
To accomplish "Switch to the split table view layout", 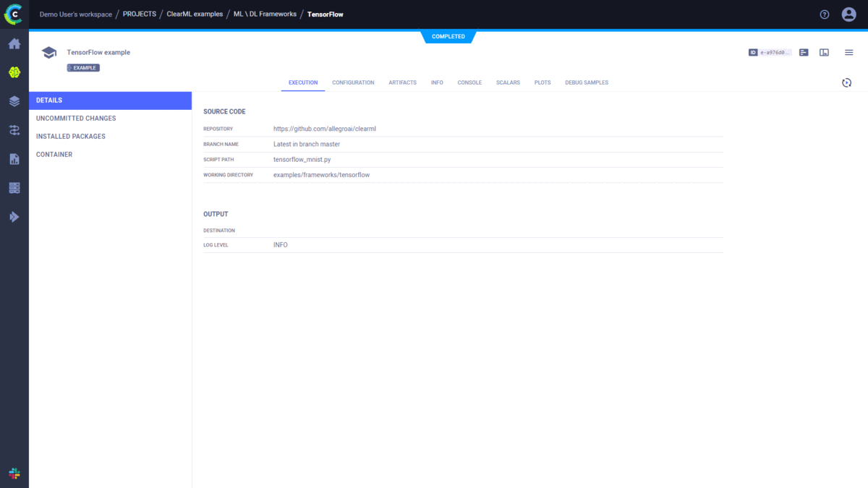I will click(824, 52).
